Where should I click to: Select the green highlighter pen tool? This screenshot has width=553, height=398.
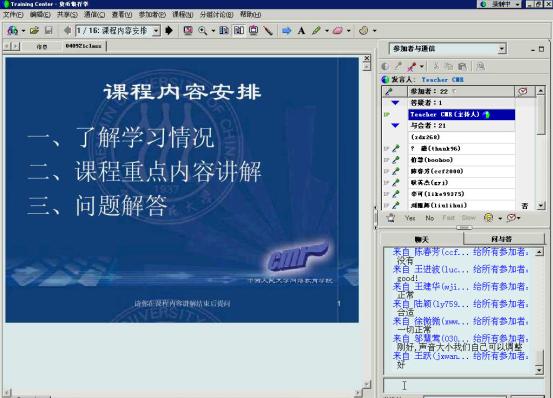pyautogui.click(x=316, y=31)
